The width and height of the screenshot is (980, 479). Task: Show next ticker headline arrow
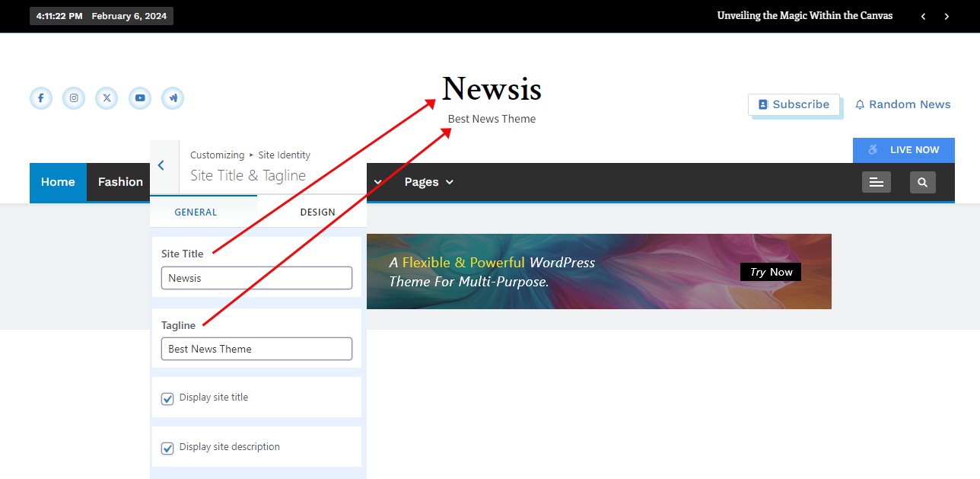click(x=947, y=16)
